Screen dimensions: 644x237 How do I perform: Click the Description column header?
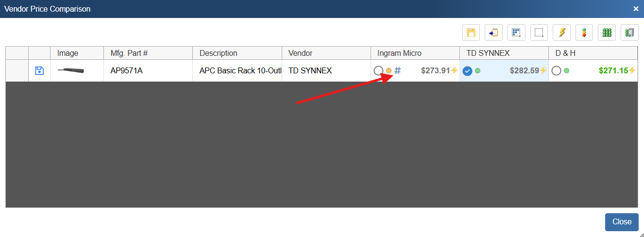tap(219, 53)
